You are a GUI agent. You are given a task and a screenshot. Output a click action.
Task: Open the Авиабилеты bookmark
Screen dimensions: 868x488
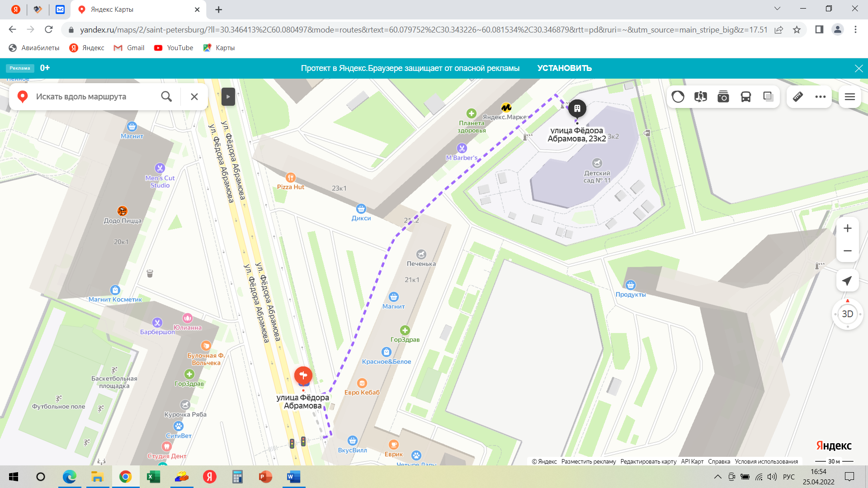coord(34,48)
